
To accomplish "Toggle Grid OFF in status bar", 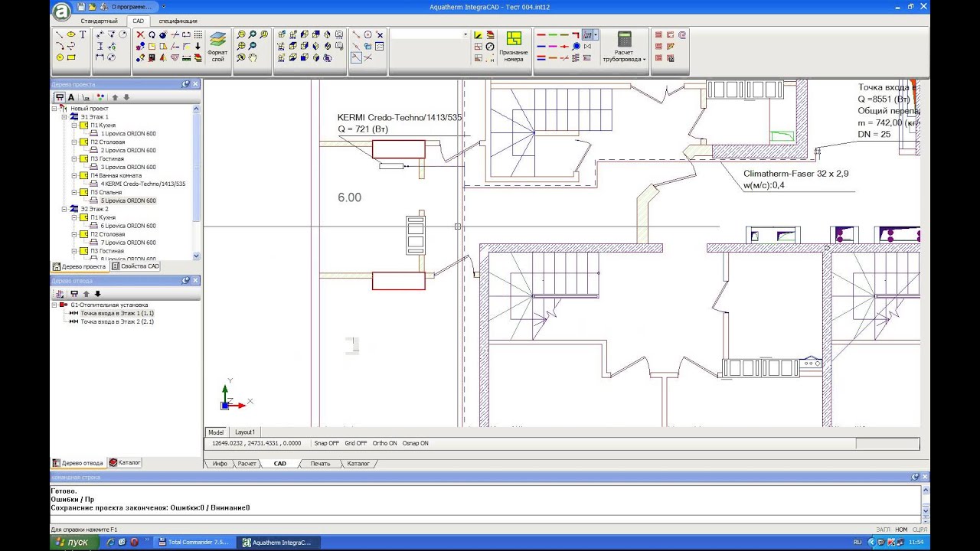I will (356, 443).
